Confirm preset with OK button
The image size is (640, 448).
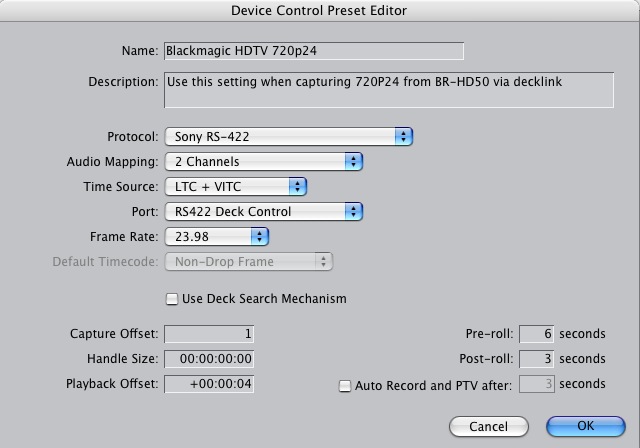pos(585,426)
